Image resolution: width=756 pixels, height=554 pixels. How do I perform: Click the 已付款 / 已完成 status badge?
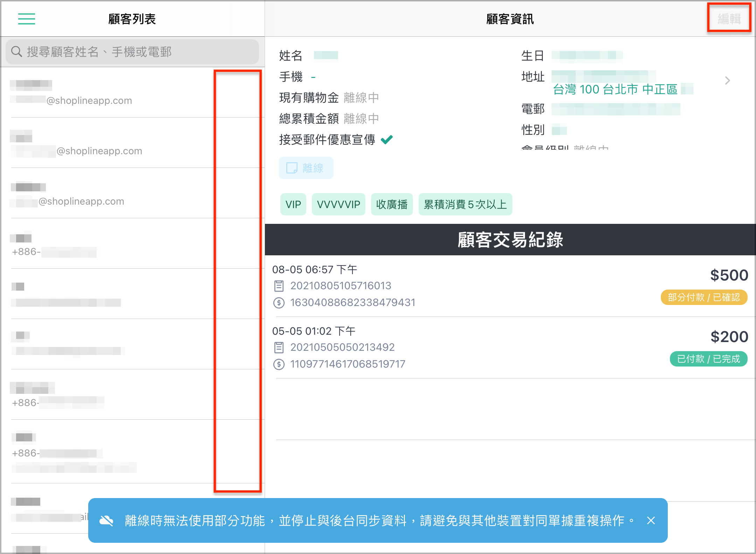(708, 359)
